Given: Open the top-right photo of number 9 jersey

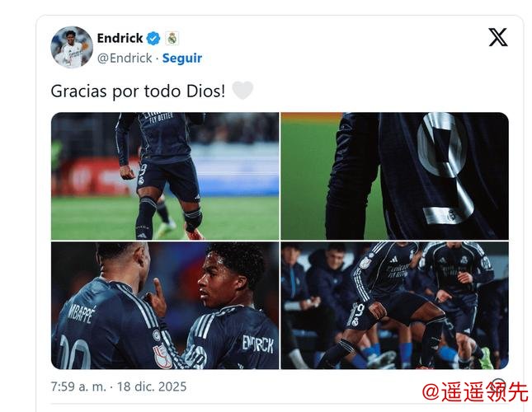Looking at the screenshot, I should click(x=395, y=176).
